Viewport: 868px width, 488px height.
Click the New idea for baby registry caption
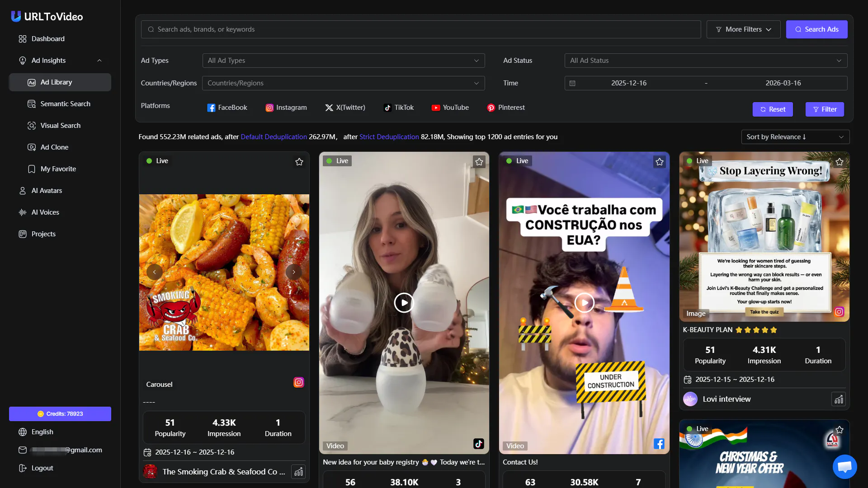404,462
